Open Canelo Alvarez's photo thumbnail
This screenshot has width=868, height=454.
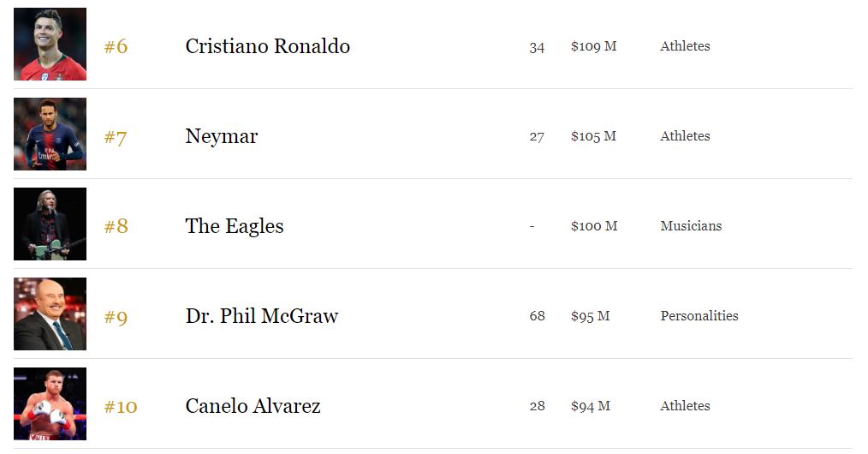[x=50, y=404]
